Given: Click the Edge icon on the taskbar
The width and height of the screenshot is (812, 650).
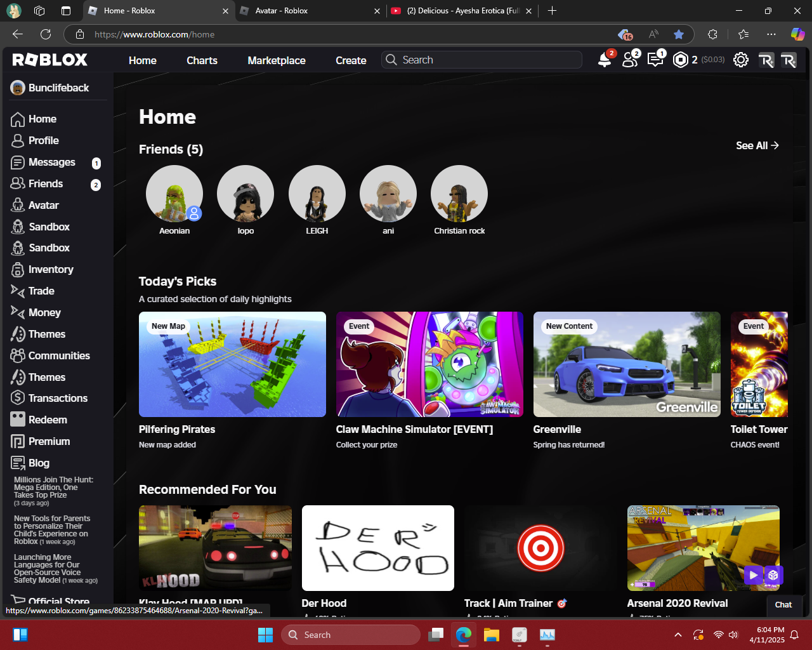Looking at the screenshot, I should (x=464, y=635).
